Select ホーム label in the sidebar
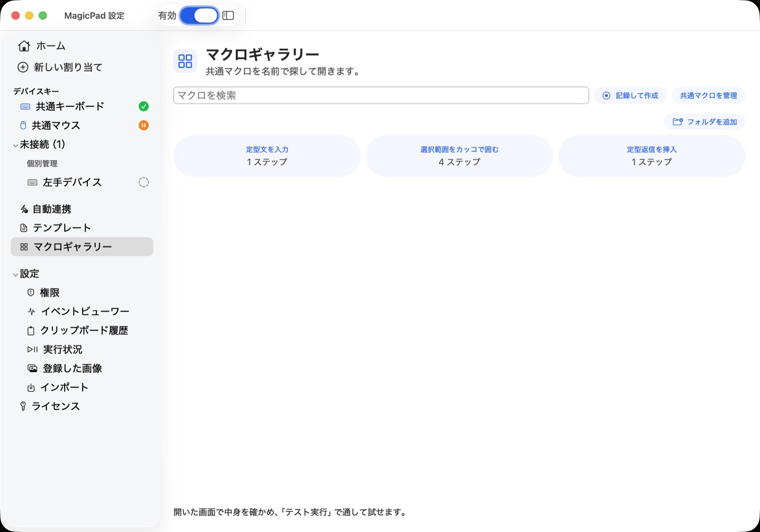This screenshot has width=760, height=532. [x=51, y=46]
